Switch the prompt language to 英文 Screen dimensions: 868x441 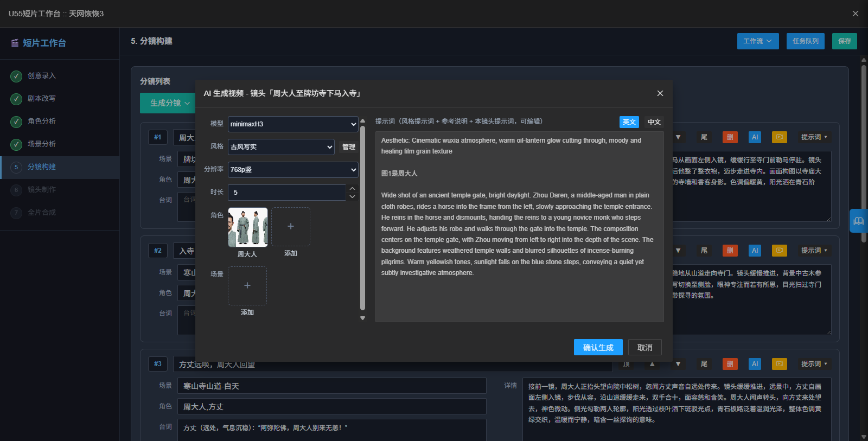click(x=629, y=122)
